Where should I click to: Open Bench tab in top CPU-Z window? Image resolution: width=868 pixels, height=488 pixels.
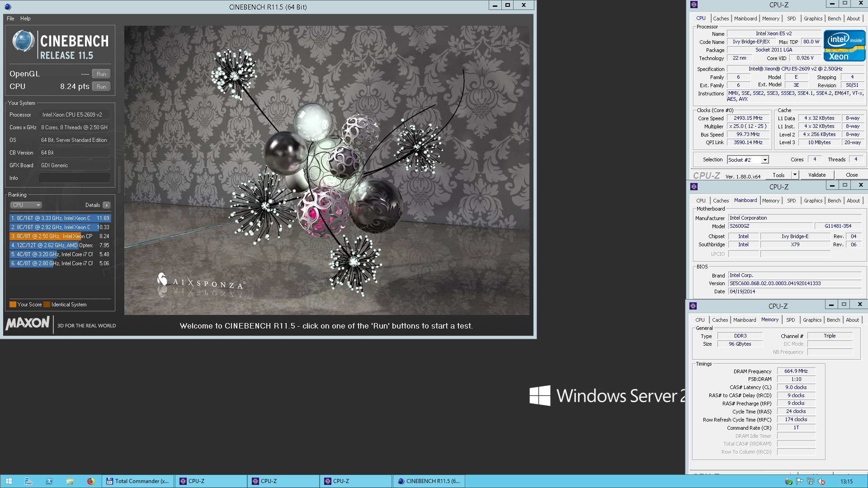(x=834, y=19)
